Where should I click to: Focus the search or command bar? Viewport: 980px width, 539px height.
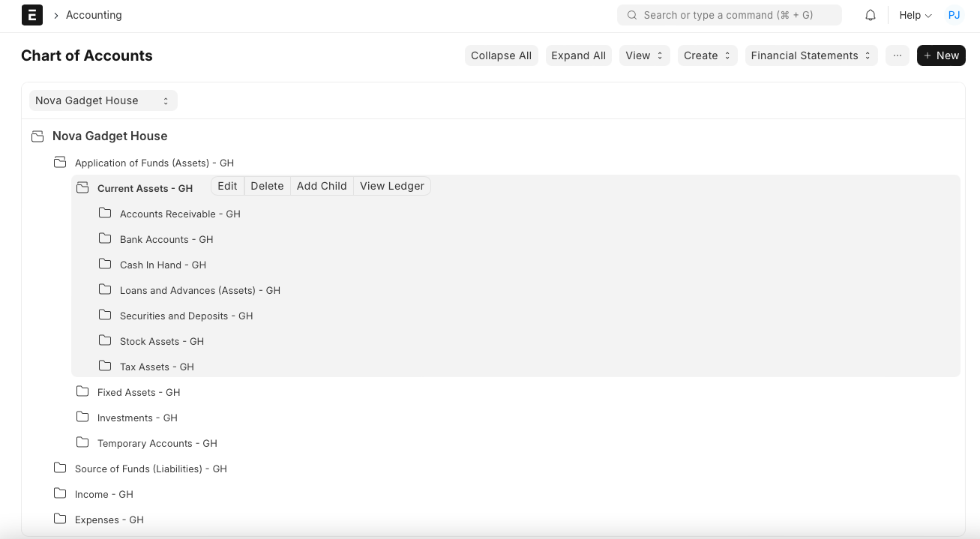729,15
